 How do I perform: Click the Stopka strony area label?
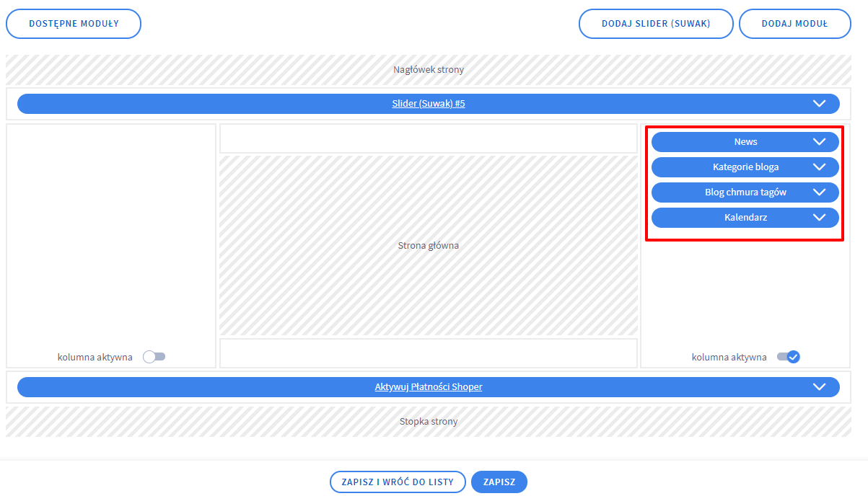coord(429,422)
